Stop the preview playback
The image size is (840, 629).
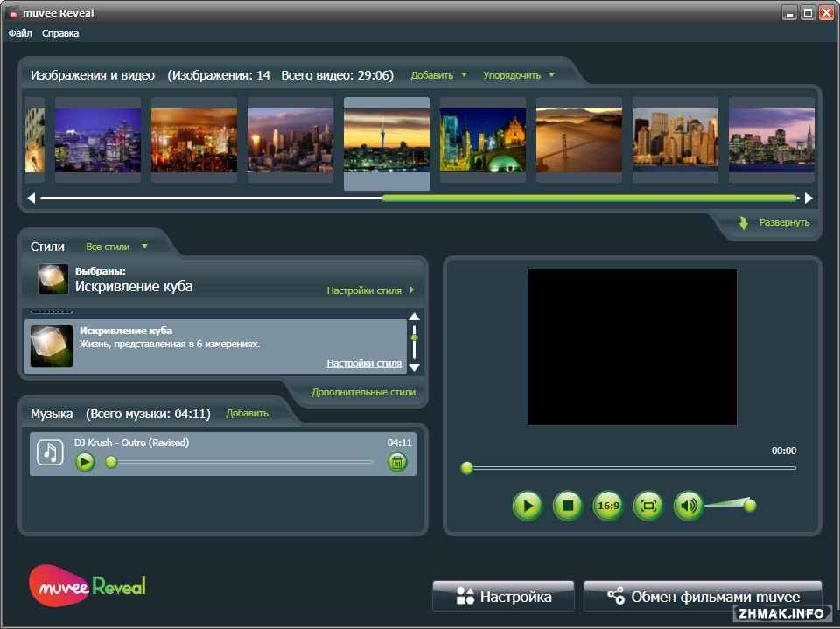tap(568, 506)
